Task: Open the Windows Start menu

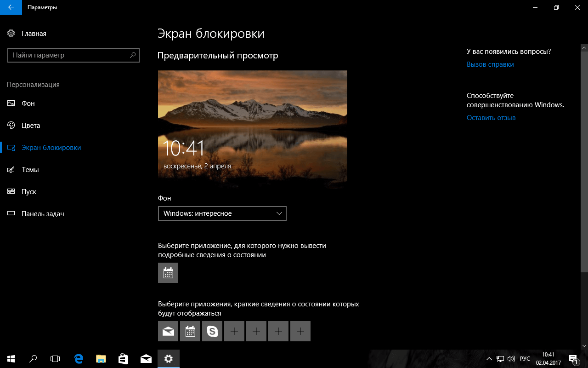Action: coord(11,359)
